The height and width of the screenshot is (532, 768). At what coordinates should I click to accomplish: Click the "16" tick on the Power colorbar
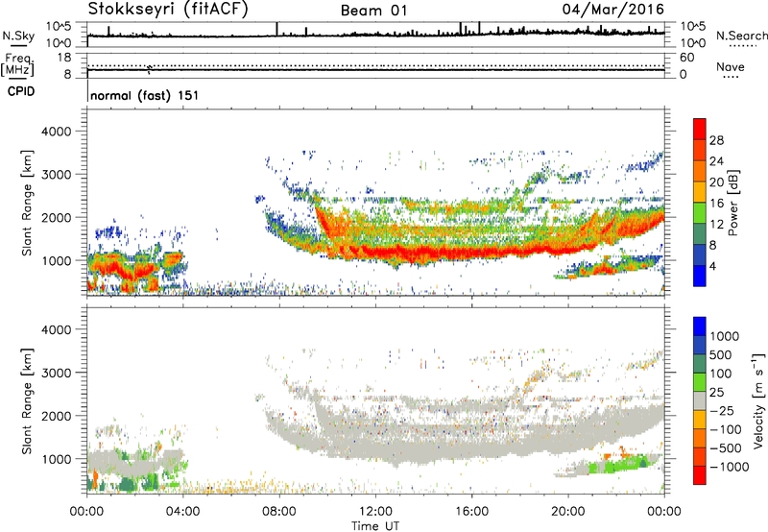pyautogui.click(x=716, y=204)
